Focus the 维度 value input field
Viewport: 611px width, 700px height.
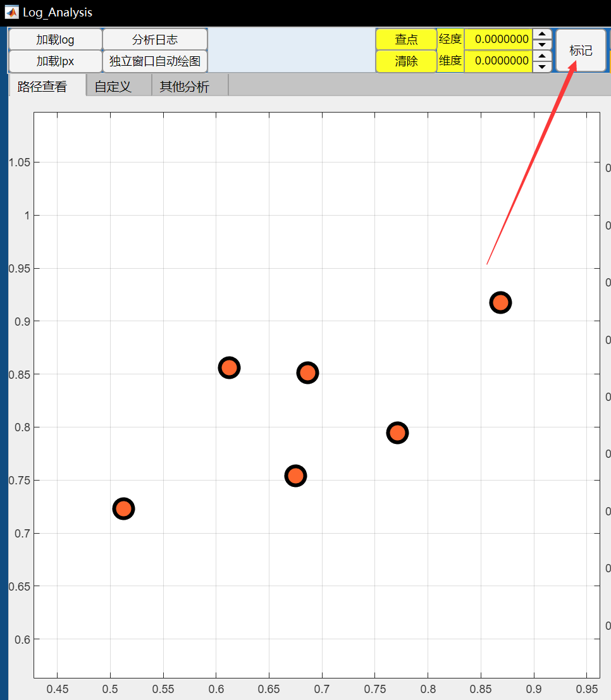[x=498, y=61]
